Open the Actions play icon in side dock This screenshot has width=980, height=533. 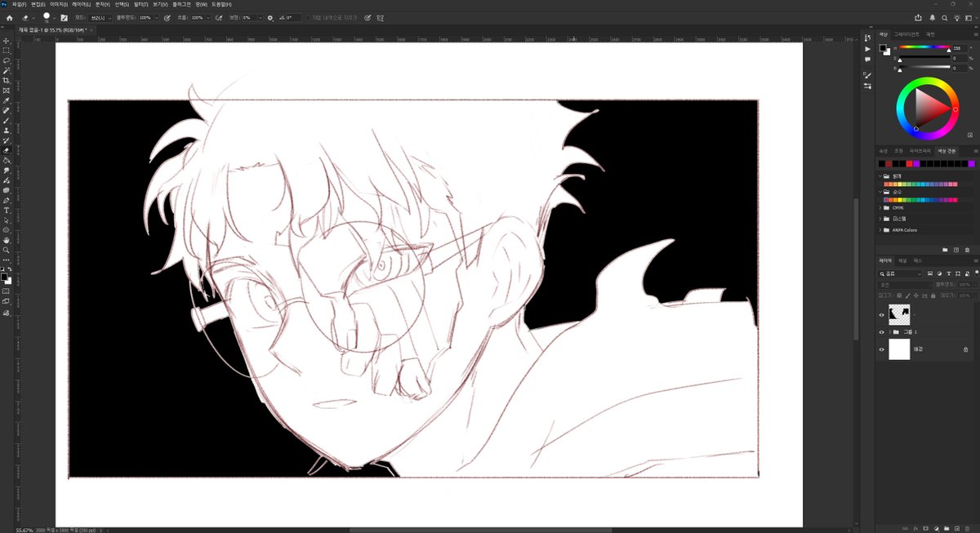point(867,49)
